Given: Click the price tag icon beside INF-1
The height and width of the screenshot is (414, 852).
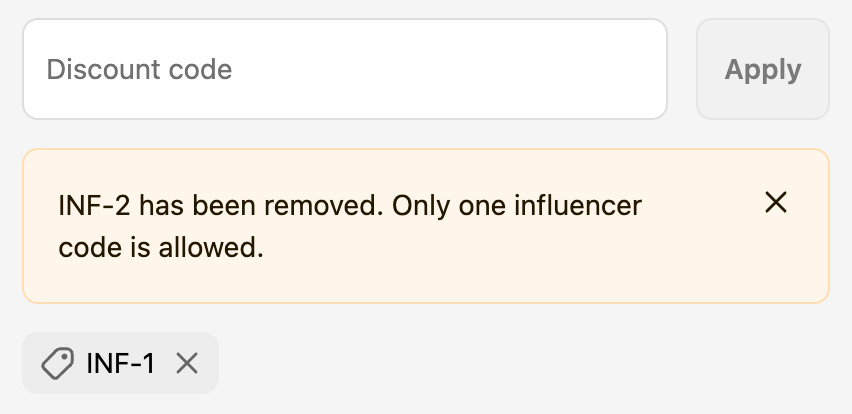Looking at the screenshot, I should coord(58,363).
